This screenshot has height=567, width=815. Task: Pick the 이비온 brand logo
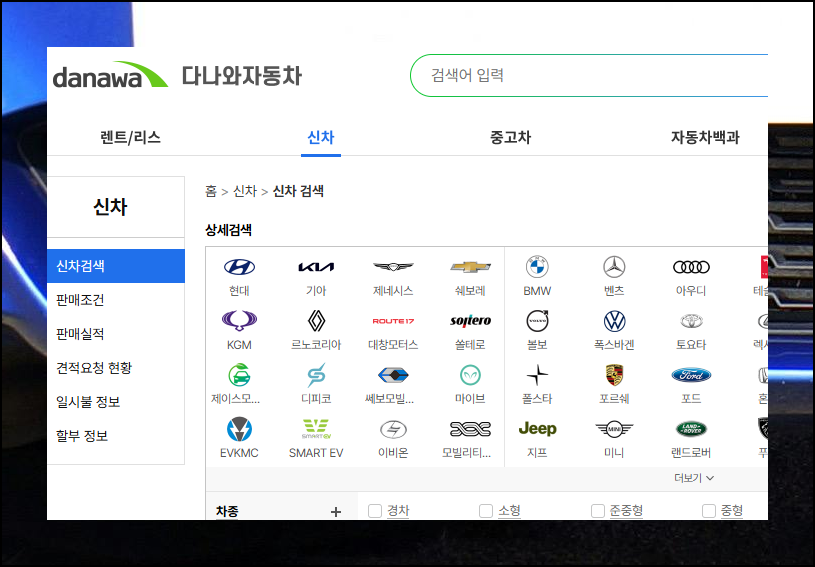pos(393,429)
